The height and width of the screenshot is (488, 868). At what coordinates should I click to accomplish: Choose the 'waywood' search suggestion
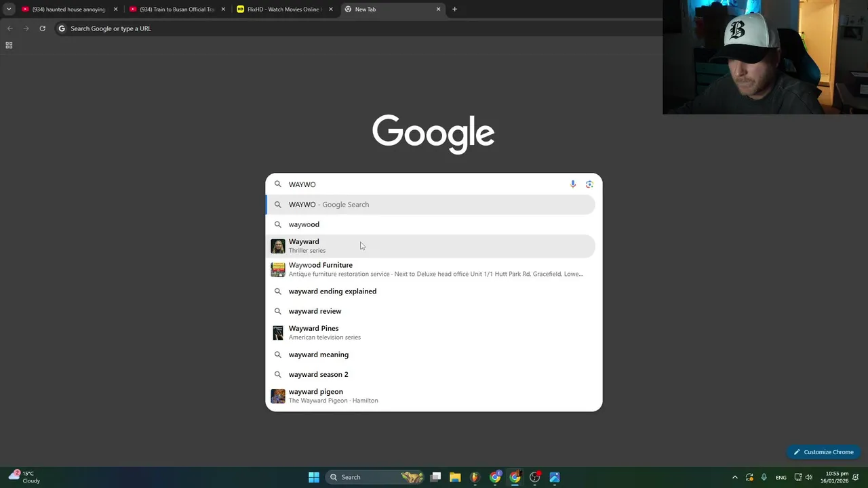431,224
